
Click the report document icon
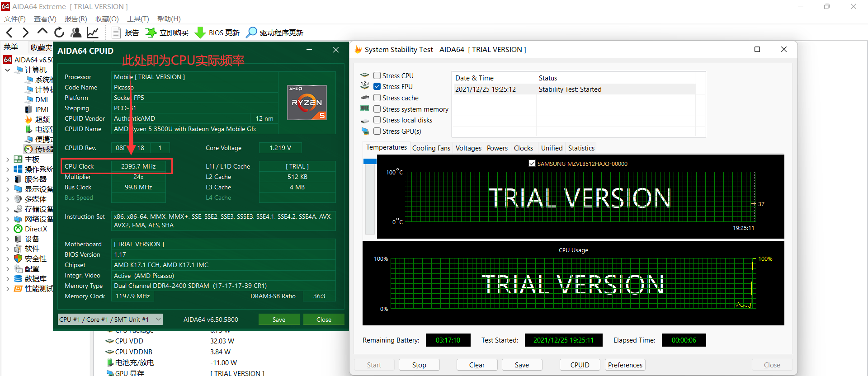click(116, 33)
